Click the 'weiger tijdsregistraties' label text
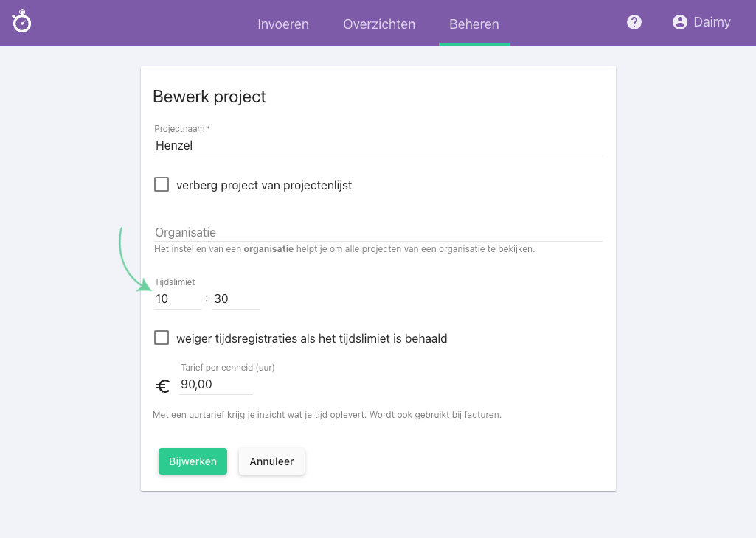The image size is (756, 538). pyautogui.click(x=312, y=339)
